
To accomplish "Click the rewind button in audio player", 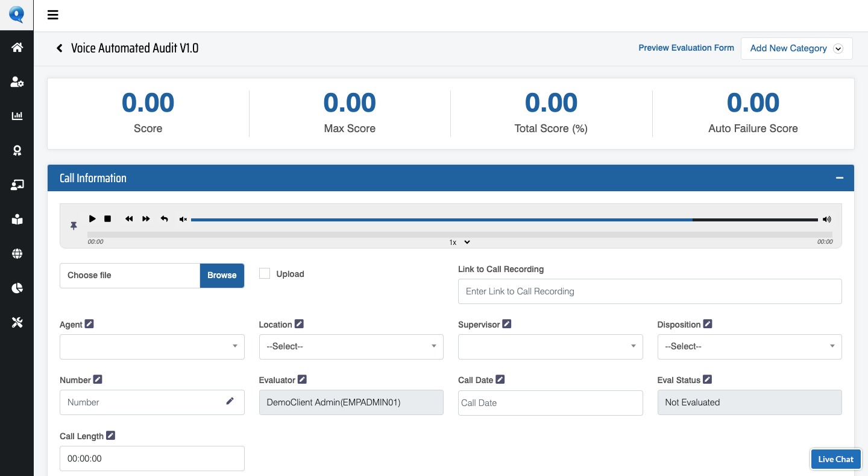I will pyautogui.click(x=129, y=219).
